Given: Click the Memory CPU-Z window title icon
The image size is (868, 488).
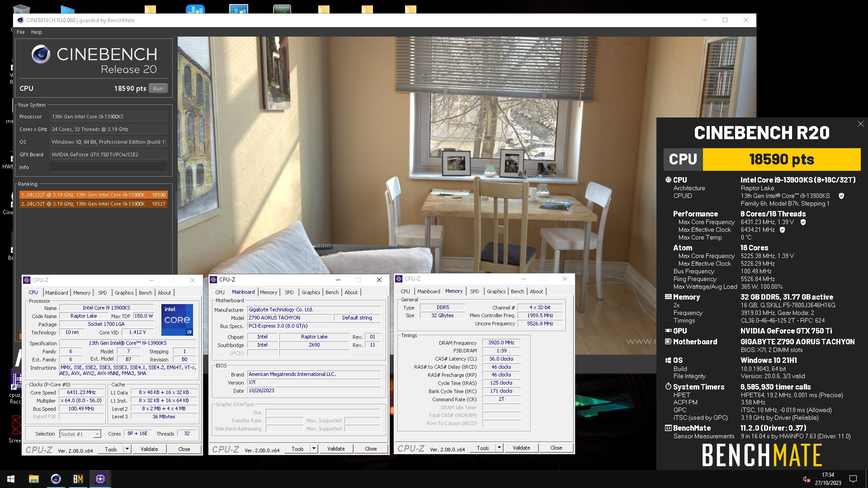Looking at the screenshot, I should point(399,279).
